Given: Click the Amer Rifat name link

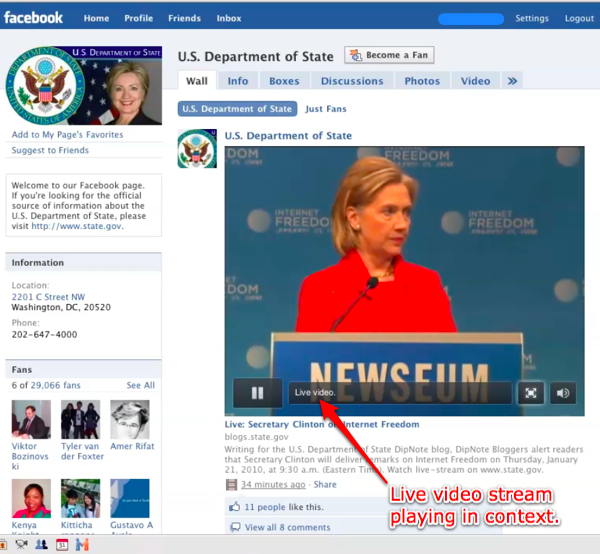Looking at the screenshot, I should pos(132,446).
